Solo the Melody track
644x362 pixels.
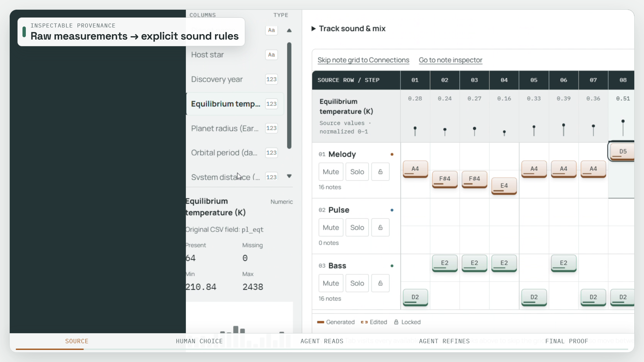[x=357, y=172]
